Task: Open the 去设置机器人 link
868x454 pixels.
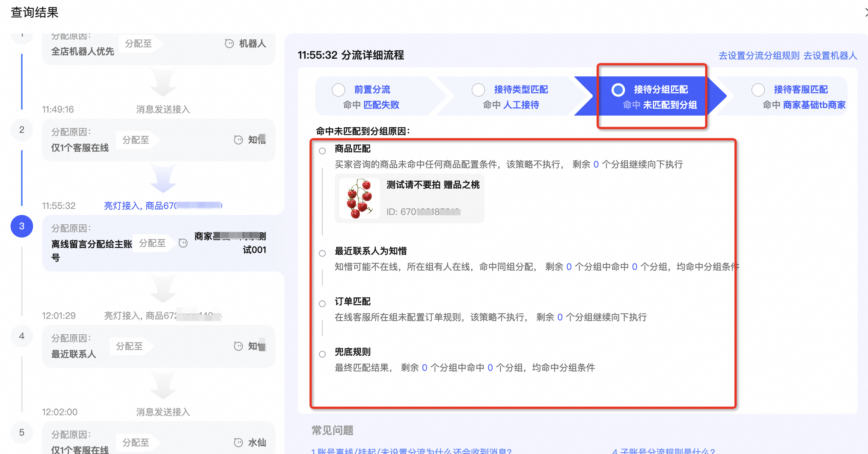Action: 830,56
